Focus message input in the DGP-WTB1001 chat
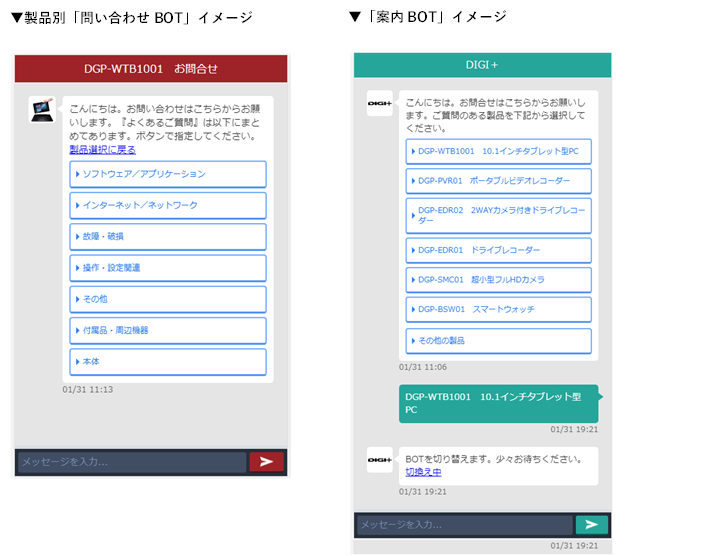The width and height of the screenshot is (710, 556). 132,462
